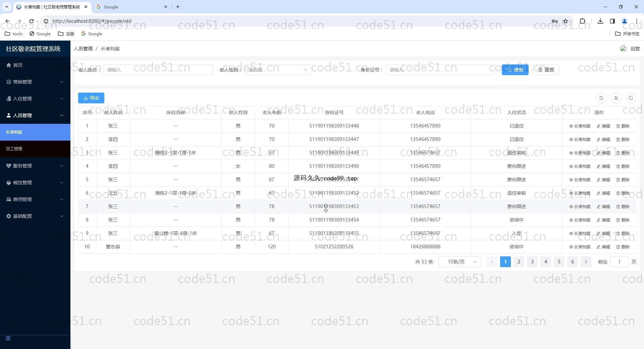View 长者档案 for 管志淼
The height and width of the screenshot is (349, 644).
coord(580,247)
